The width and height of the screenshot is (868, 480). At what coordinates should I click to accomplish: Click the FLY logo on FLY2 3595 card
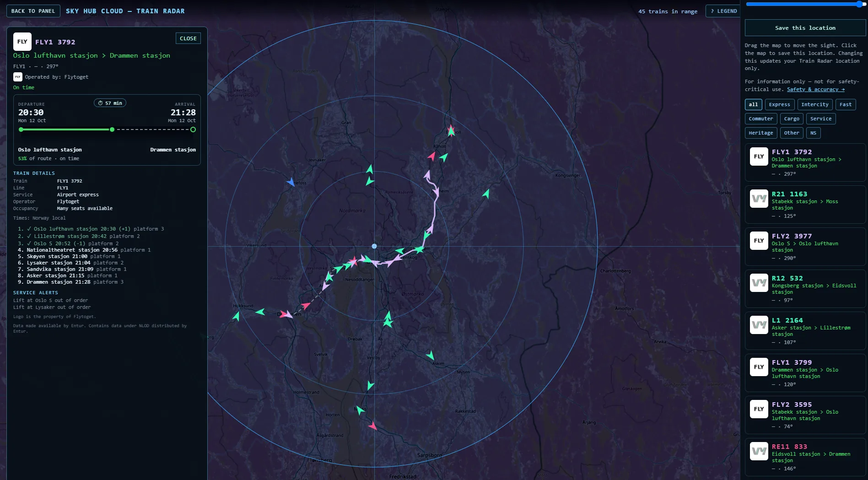click(759, 409)
